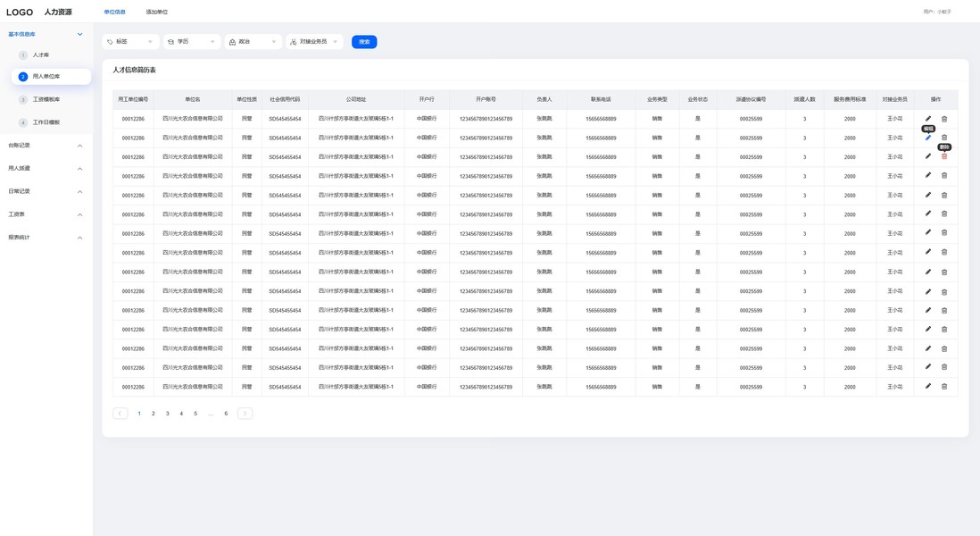Click the pagination ellipsis to jump pages
This screenshot has height=536, width=980.
[211, 414]
